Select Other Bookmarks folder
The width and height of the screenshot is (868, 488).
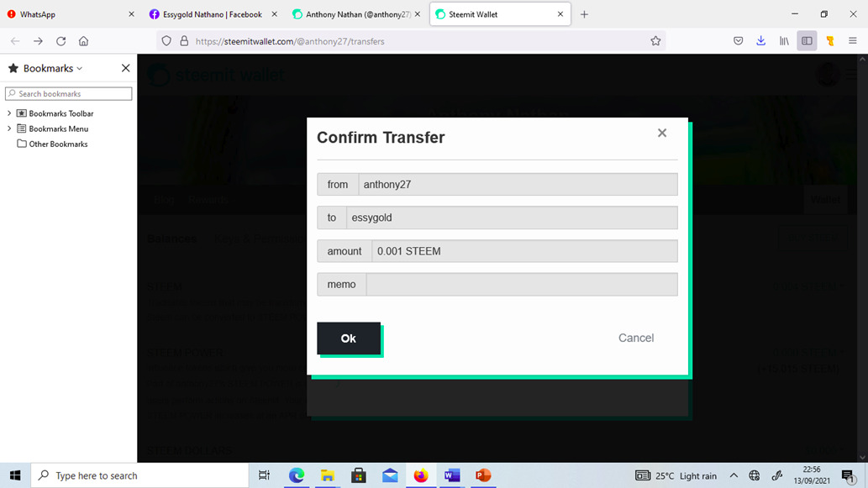[x=58, y=144]
